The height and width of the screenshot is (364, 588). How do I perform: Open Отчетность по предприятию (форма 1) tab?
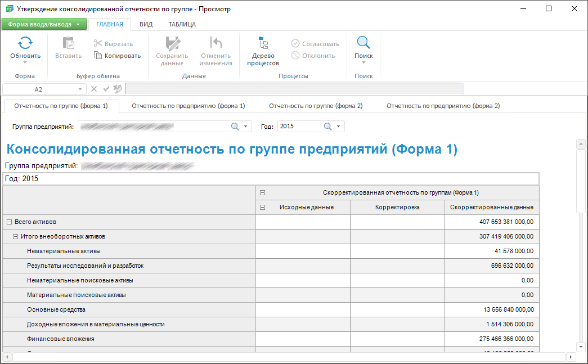point(188,106)
